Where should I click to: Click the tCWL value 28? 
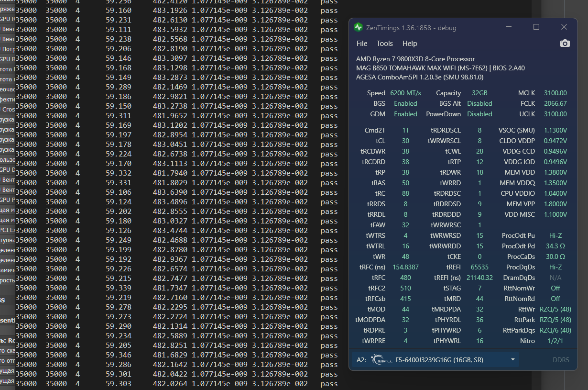click(x=479, y=152)
